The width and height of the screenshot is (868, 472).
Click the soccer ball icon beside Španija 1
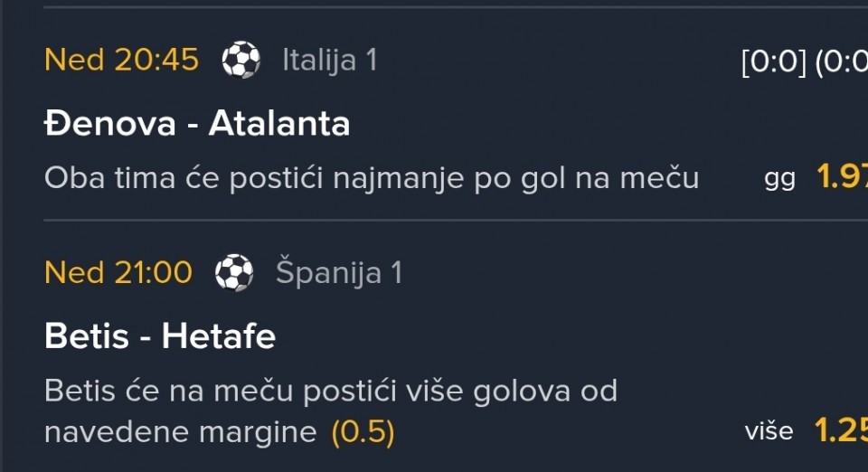234,272
